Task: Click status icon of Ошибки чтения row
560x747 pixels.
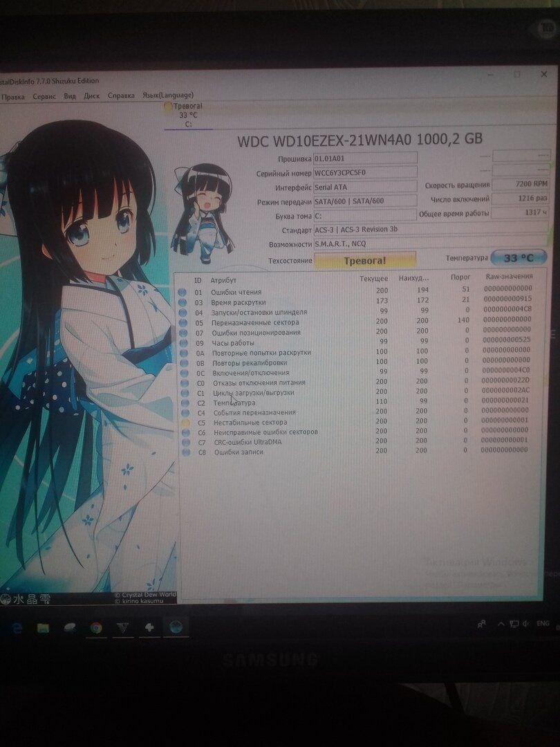Action: point(183,293)
